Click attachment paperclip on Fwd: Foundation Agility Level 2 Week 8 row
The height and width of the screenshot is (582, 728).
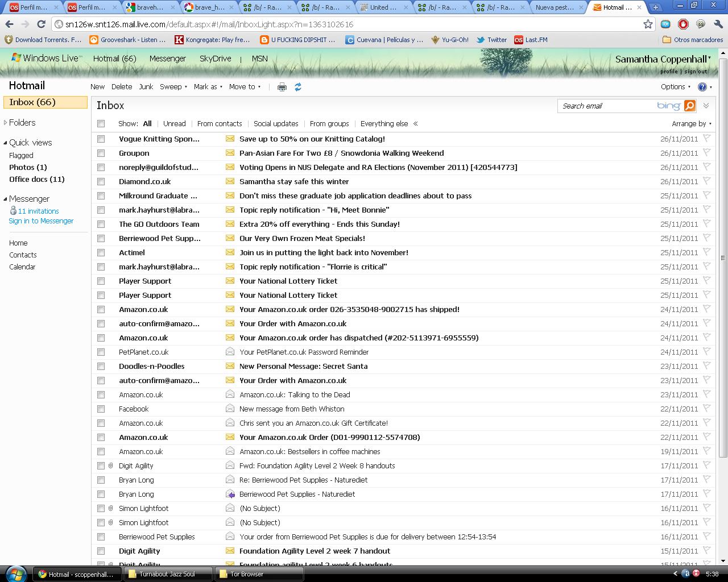(x=111, y=465)
